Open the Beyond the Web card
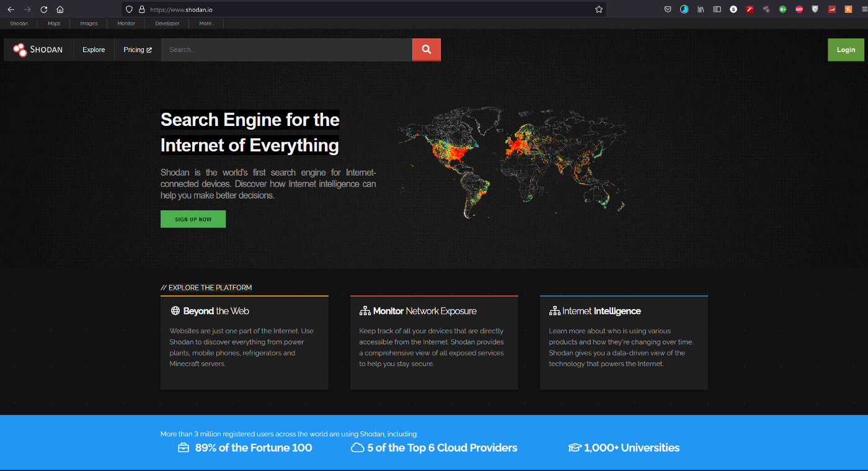Viewport: 868px width, 471px height. click(244, 343)
